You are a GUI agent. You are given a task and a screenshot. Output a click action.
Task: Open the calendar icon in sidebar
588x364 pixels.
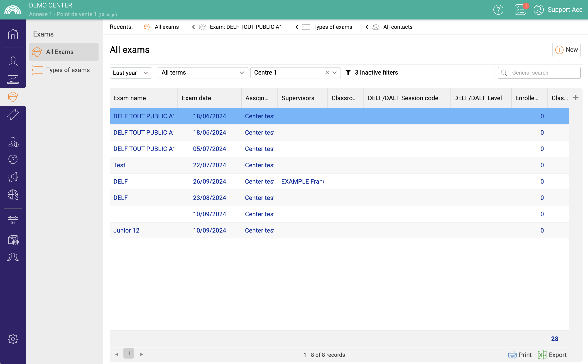[13, 221]
